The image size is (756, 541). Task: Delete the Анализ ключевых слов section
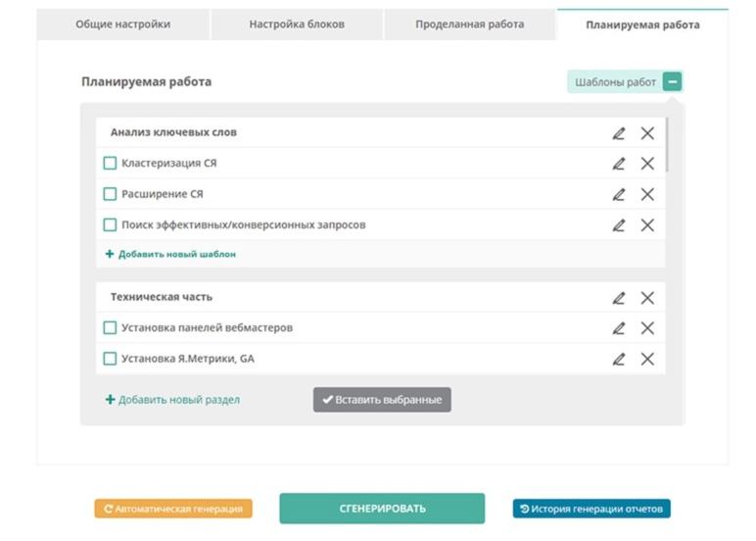[x=647, y=133]
